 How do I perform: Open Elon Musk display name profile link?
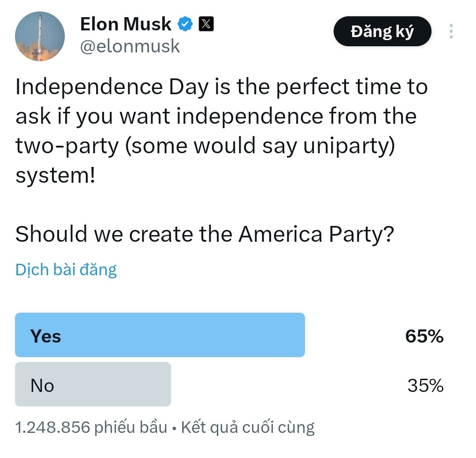pos(126,24)
